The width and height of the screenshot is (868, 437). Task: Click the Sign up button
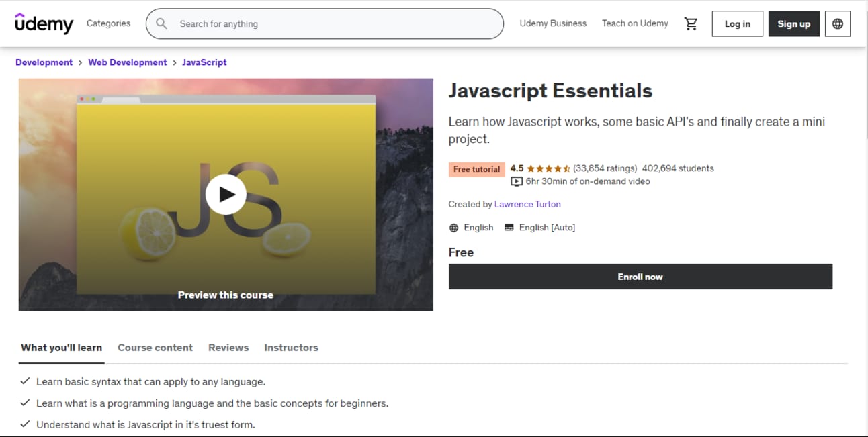point(794,23)
